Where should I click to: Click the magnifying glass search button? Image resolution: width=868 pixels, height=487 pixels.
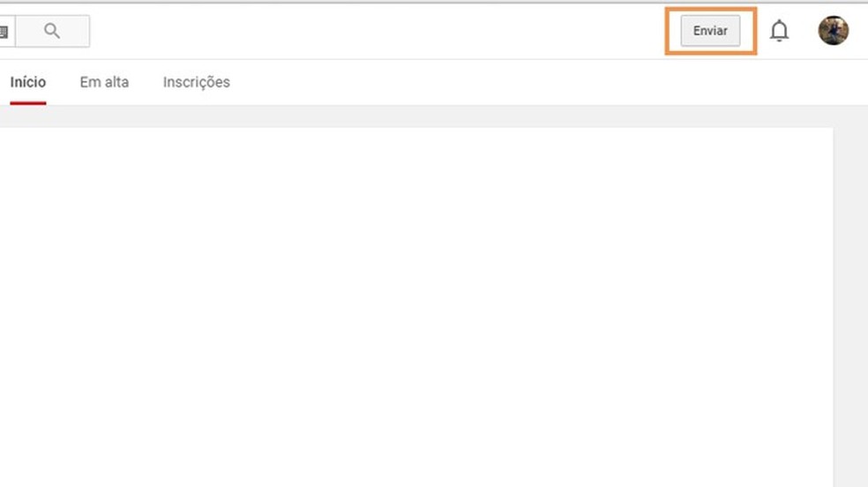tap(52, 32)
